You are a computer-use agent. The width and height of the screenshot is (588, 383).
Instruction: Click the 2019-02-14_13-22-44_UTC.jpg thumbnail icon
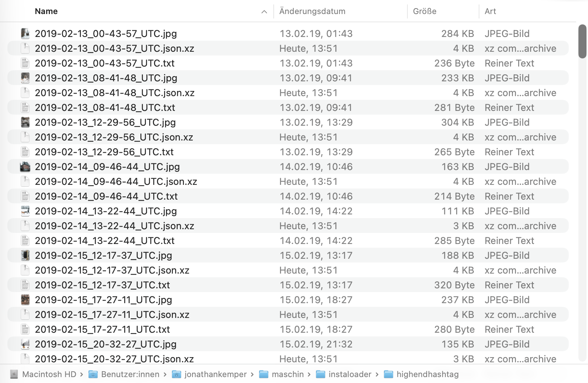(x=25, y=211)
